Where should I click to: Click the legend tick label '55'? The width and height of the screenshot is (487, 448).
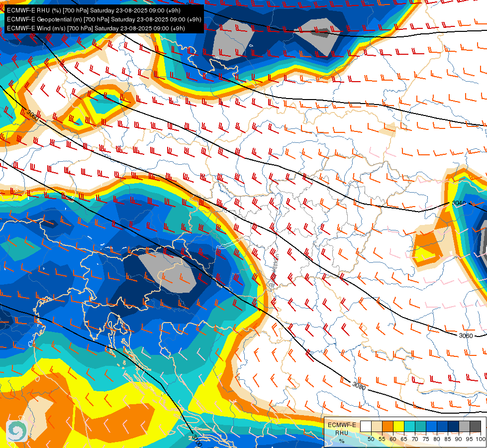(382, 439)
